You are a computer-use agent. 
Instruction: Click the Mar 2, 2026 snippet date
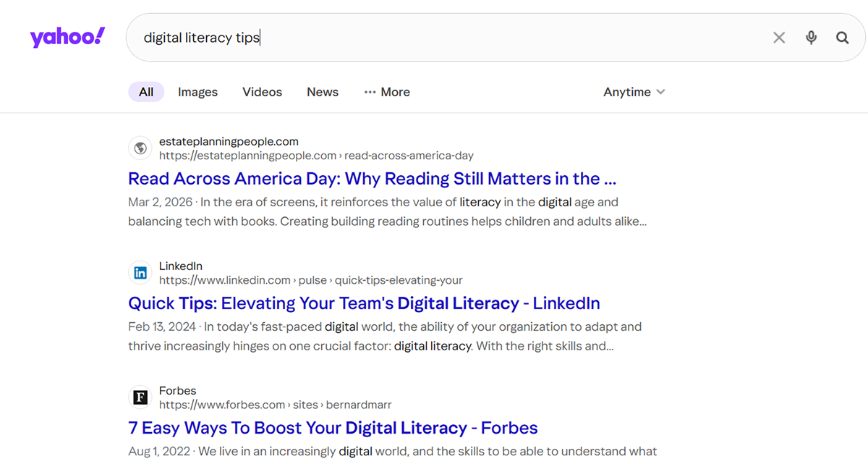(x=161, y=202)
